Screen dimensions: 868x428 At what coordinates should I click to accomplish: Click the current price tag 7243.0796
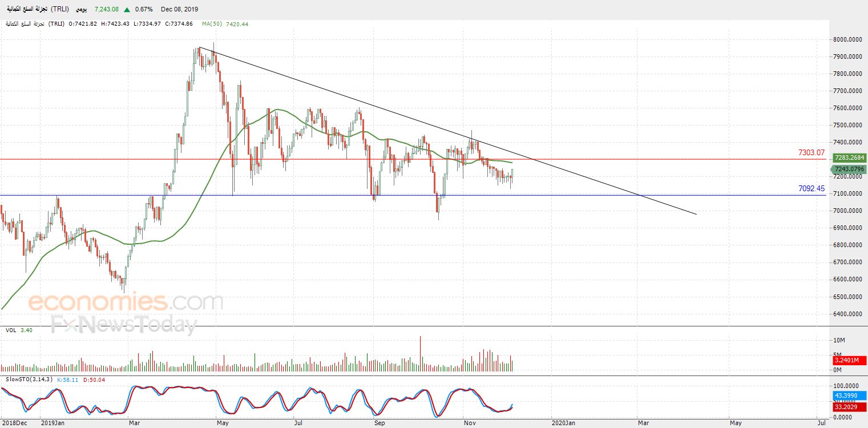click(x=849, y=169)
